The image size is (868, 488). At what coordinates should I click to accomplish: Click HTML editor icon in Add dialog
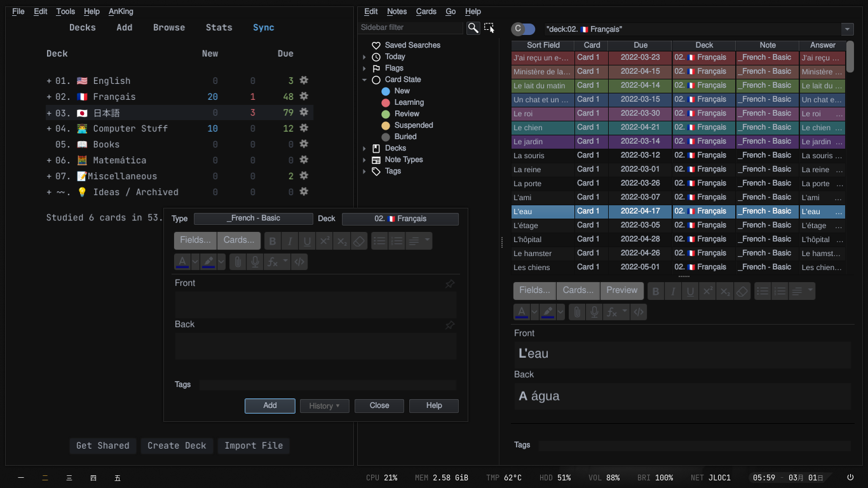[299, 262]
